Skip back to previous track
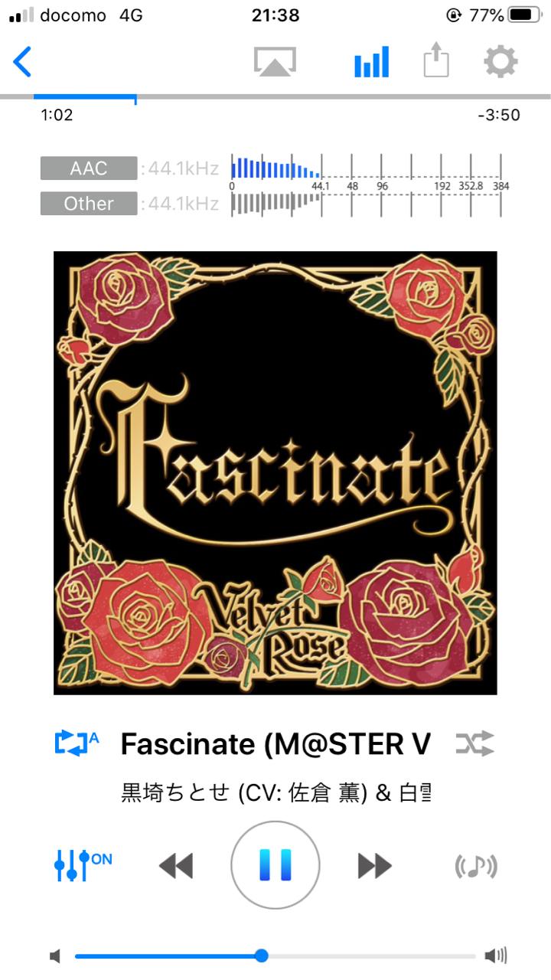Screen dimensions: 551x980 [176, 866]
